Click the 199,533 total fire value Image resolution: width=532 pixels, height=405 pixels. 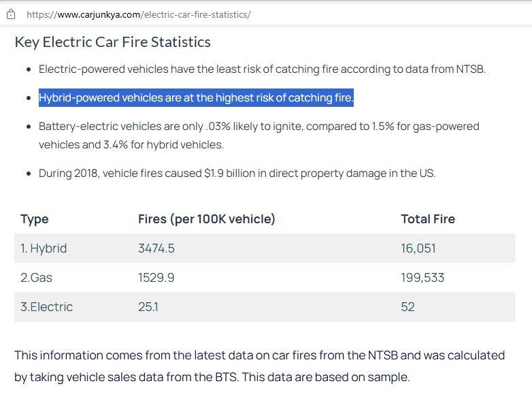[x=422, y=278]
